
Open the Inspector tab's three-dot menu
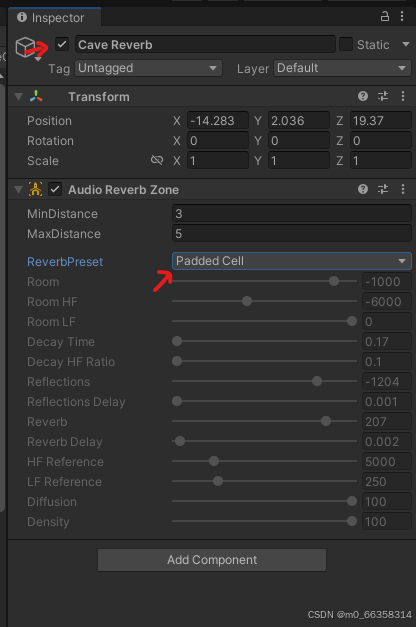pos(402,16)
